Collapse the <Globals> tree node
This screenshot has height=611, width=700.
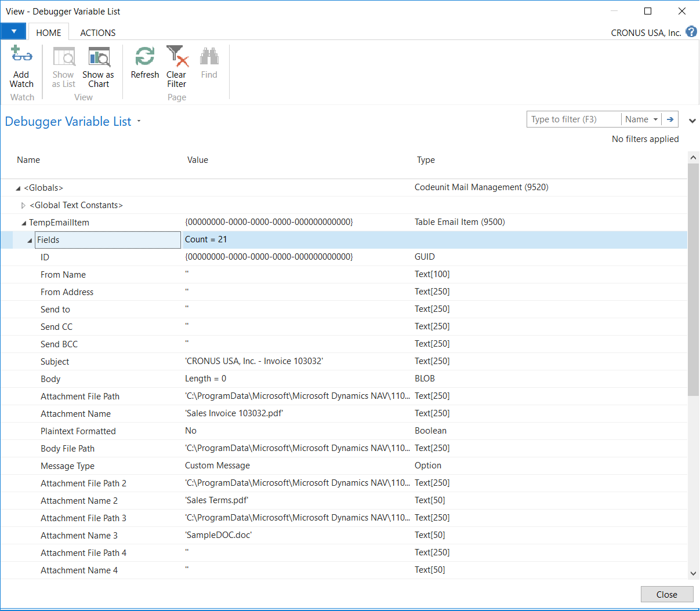(x=18, y=188)
